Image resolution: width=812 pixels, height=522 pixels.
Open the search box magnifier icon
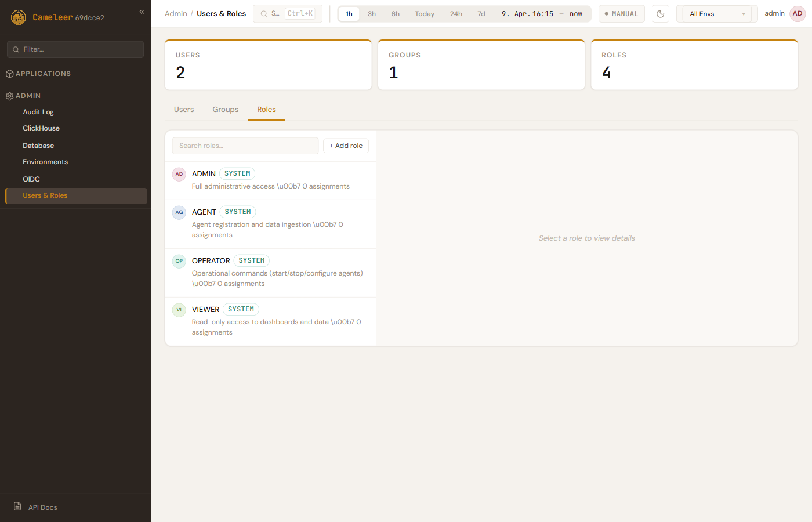tap(264, 14)
